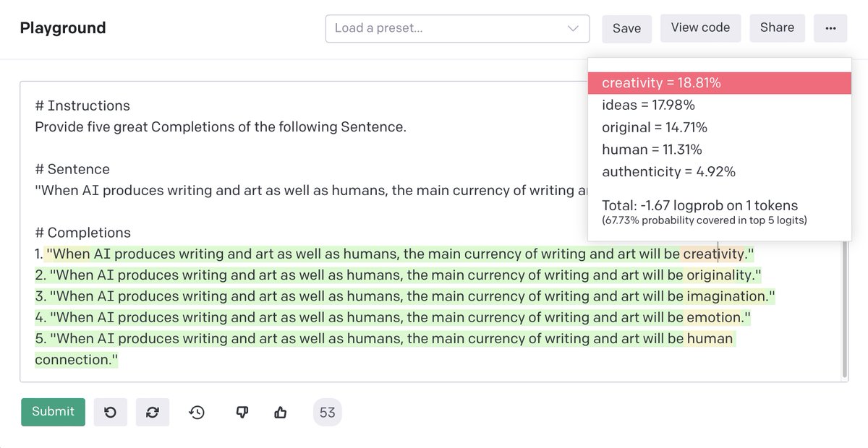Choose the 'human = 11.31%' option

pos(652,150)
